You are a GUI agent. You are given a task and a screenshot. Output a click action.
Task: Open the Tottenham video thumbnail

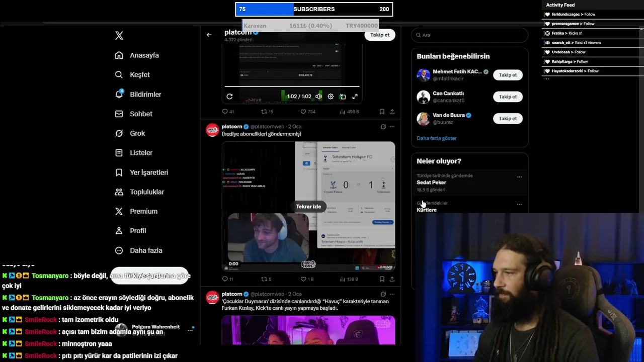coord(308,206)
